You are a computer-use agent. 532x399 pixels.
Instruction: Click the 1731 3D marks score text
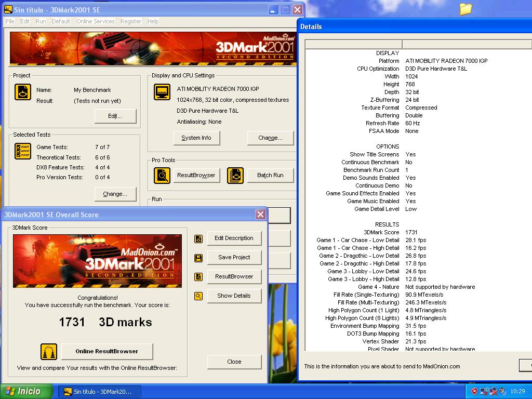105,322
